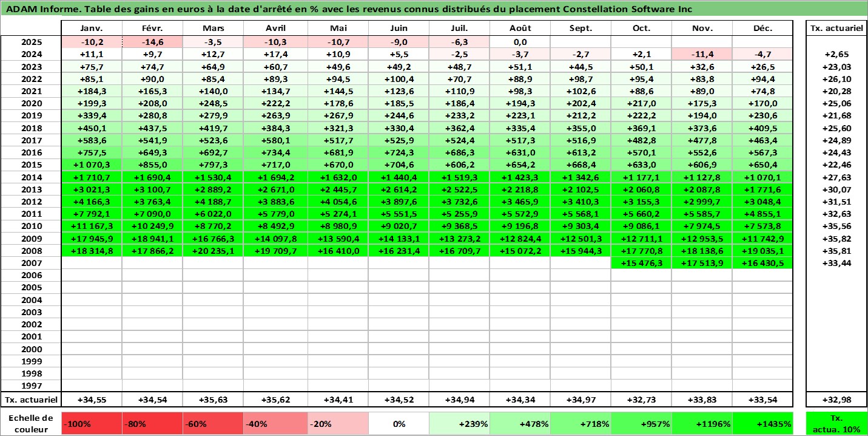
Task: Click bottom row value +32,73 under Oct.
Action: [641, 399]
